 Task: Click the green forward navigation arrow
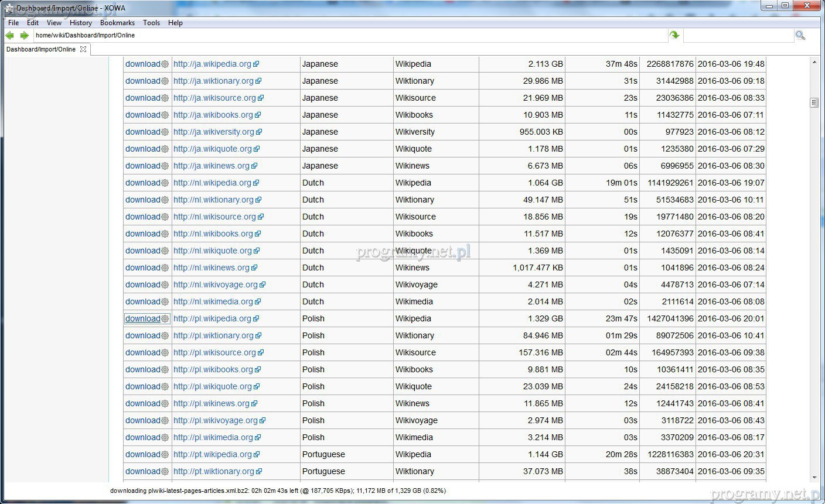click(x=24, y=36)
